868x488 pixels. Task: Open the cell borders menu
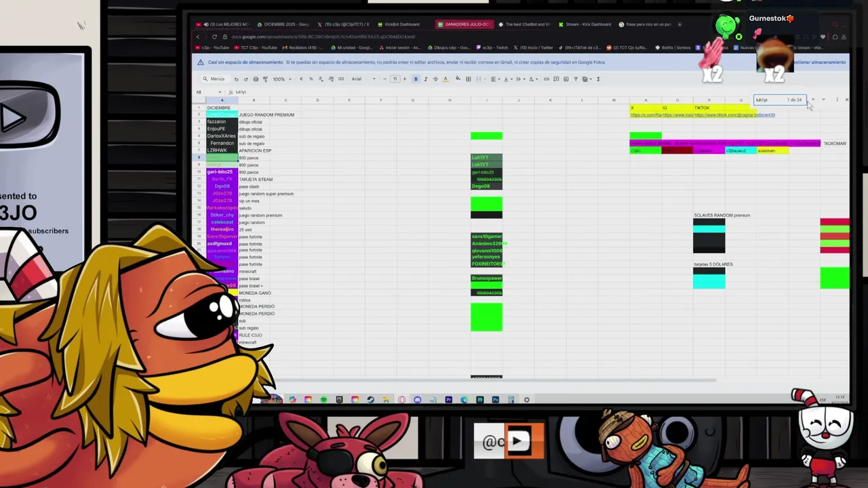468,79
